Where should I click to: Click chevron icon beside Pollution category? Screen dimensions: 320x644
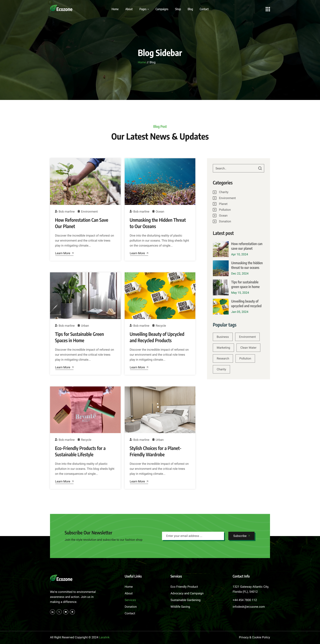click(x=215, y=210)
